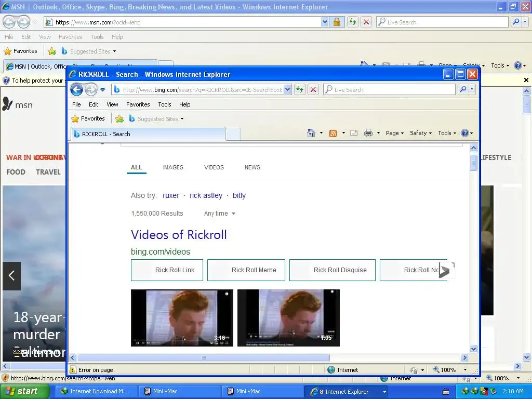This screenshot has height=399, width=532.
Task: Click Rick Roll Disguise chip
Action: [332, 270]
